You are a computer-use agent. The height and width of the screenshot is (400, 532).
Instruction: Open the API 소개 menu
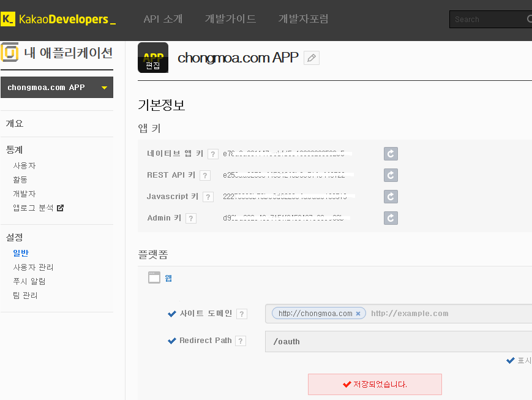click(x=163, y=19)
